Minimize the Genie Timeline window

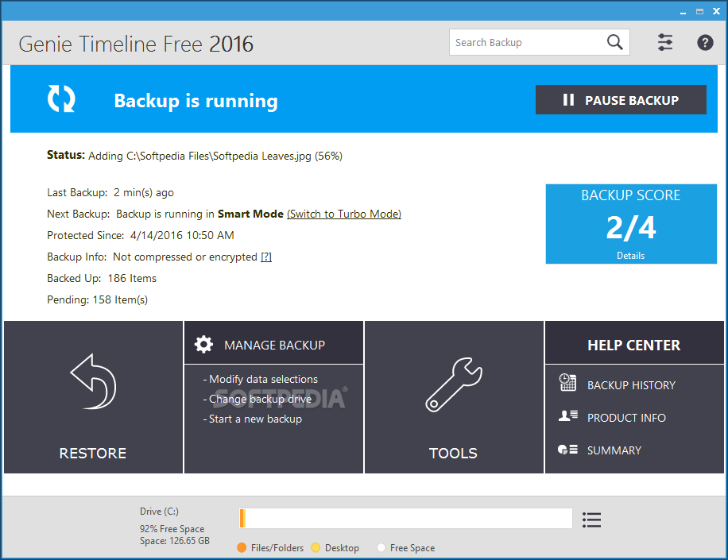pos(683,12)
